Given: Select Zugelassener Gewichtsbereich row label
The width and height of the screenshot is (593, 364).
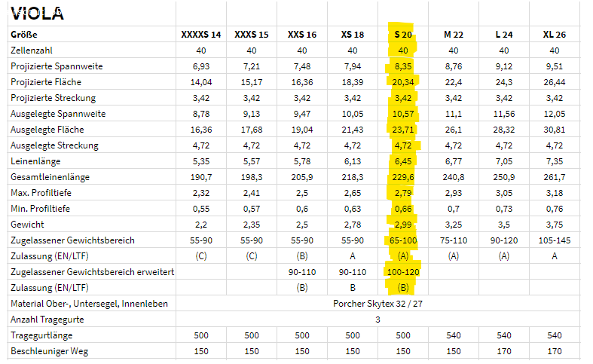Looking at the screenshot, I should [72, 240].
